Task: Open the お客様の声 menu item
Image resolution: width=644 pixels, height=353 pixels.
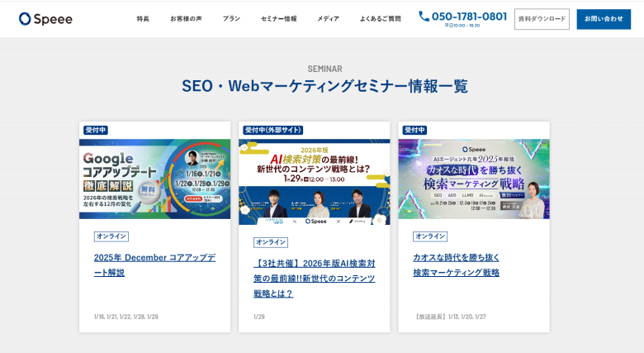Action: tap(186, 19)
